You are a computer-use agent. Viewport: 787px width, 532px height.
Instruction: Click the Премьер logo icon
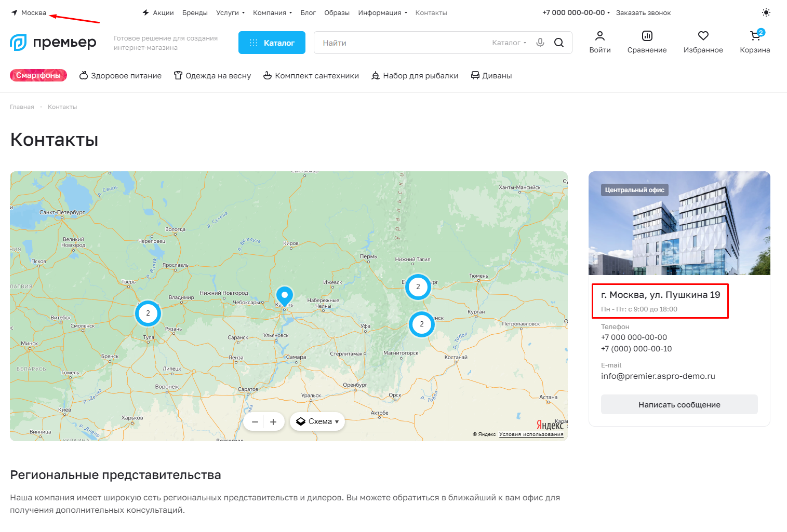(x=18, y=42)
